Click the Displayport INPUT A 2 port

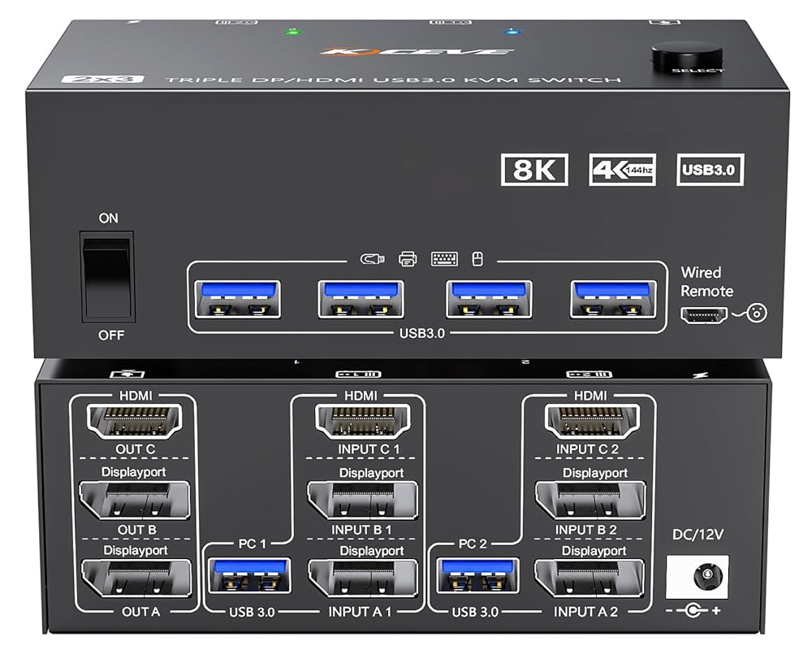590,578
